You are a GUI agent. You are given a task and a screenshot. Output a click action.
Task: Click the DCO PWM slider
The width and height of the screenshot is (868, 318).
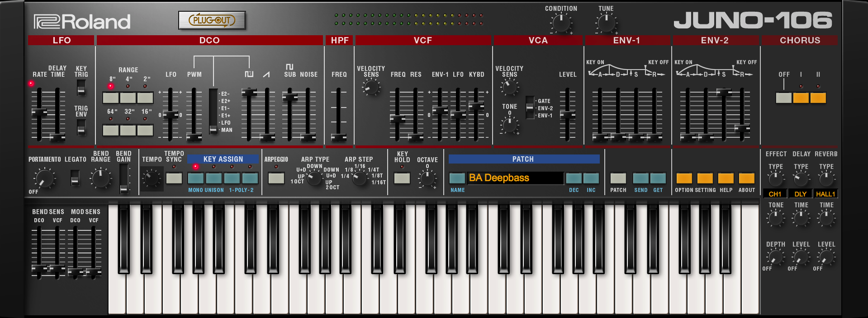click(x=194, y=137)
